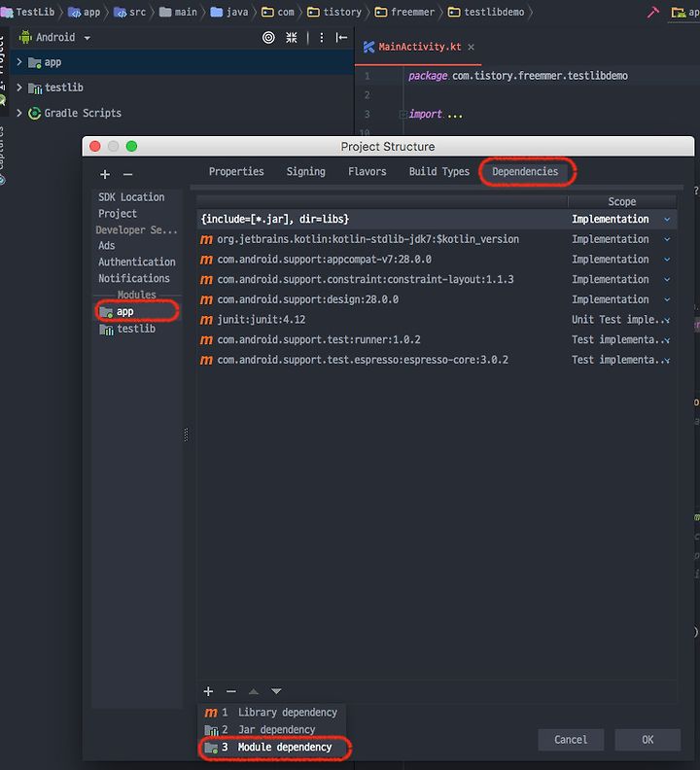Open scope dropdown for test runner:1.0.2

pos(667,340)
